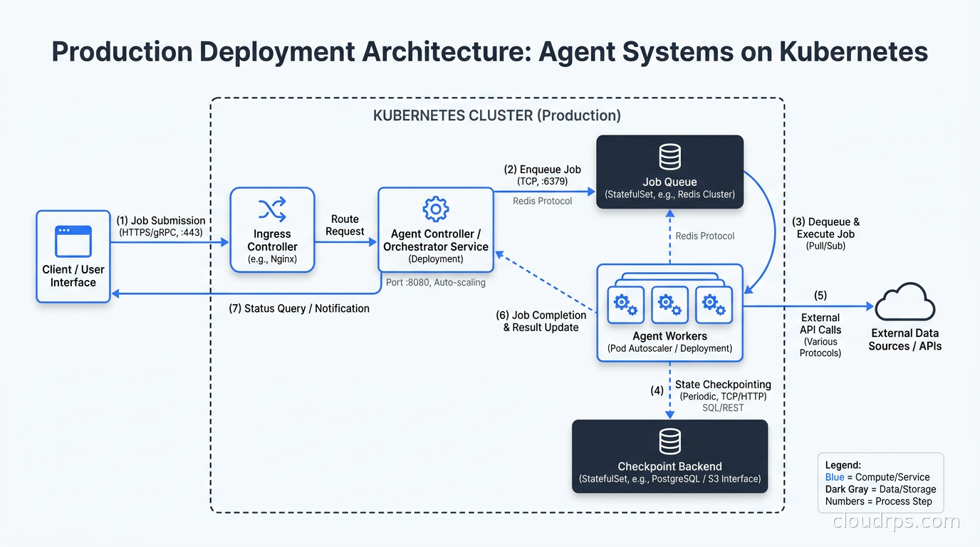
Task: Click the database icon in Job Queue
Action: (x=669, y=157)
